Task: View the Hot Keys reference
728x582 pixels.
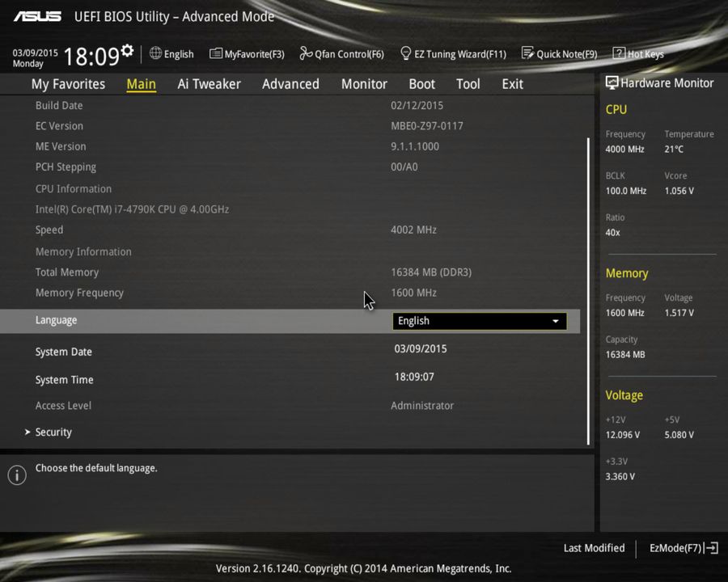Action: tap(638, 53)
